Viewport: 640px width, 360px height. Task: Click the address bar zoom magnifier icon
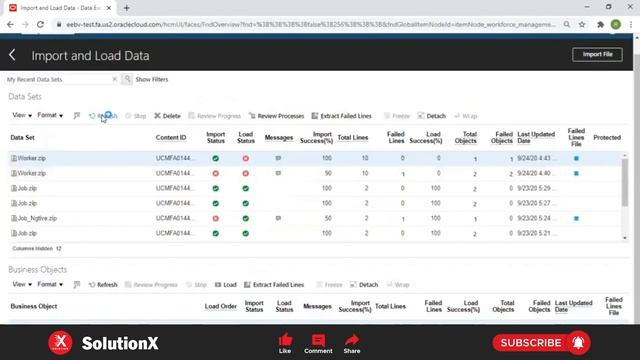[567, 24]
